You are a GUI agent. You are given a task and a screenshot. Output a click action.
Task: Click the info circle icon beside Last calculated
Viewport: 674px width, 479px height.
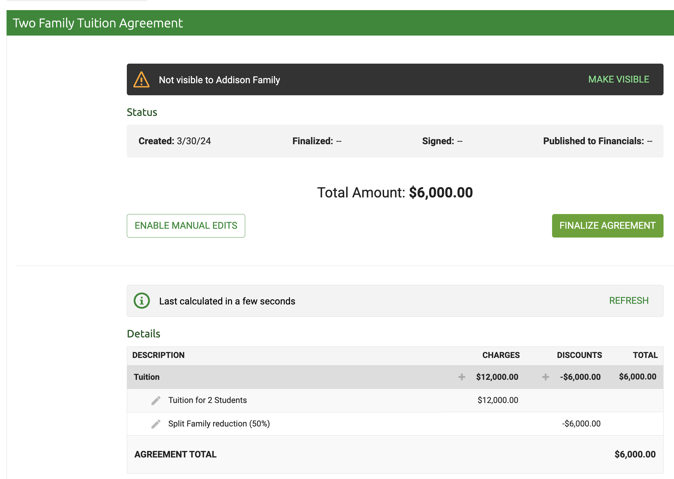(142, 301)
